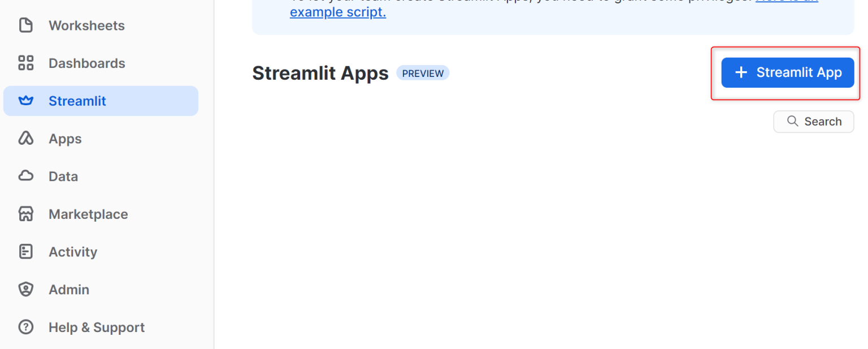Select Admin in the left navigation
868x349 pixels.
69,289
